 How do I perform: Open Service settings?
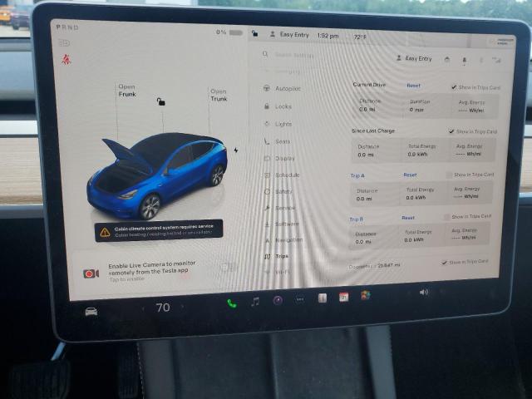click(x=279, y=208)
